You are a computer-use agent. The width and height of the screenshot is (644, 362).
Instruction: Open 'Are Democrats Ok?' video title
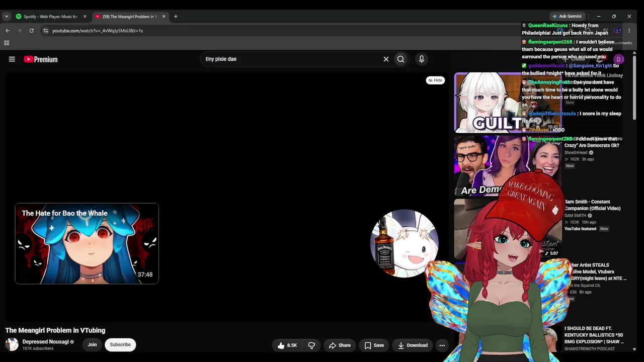pyautogui.click(x=591, y=145)
